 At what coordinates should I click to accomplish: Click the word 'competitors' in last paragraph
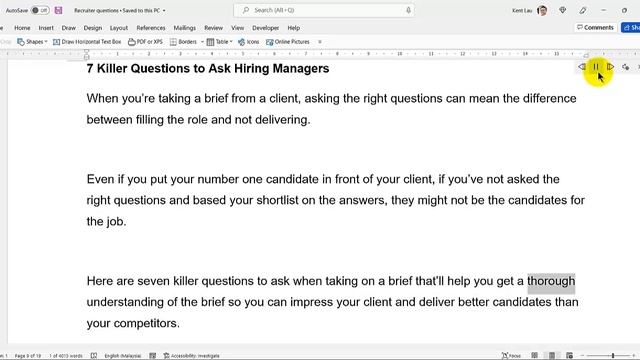pos(145,323)
